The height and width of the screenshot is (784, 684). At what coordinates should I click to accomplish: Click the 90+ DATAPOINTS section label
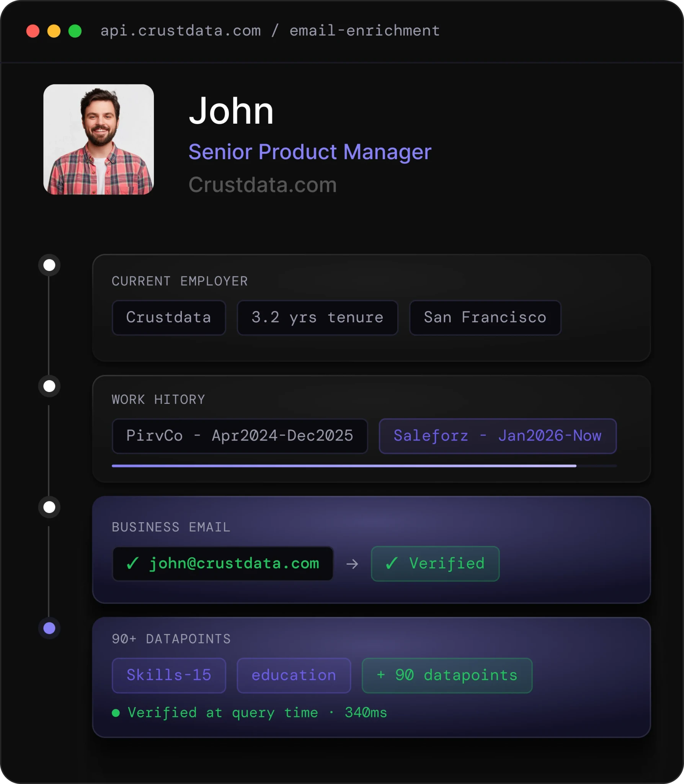tap(171, 639)
